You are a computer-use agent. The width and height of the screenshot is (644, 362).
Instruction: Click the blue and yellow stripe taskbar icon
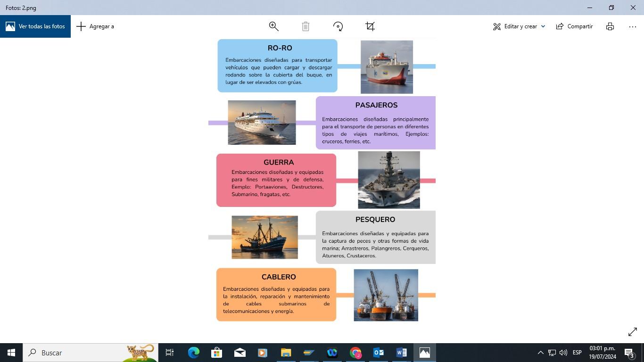coord(309,353)
